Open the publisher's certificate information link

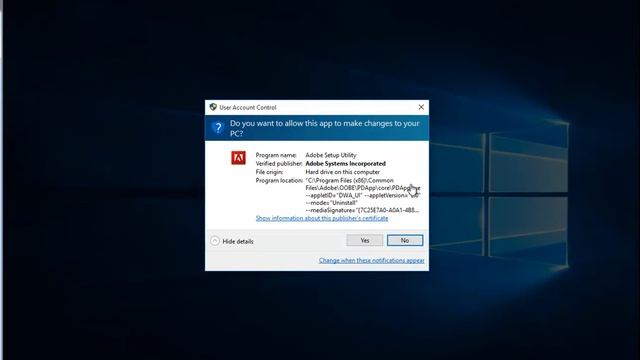[322, 218]
